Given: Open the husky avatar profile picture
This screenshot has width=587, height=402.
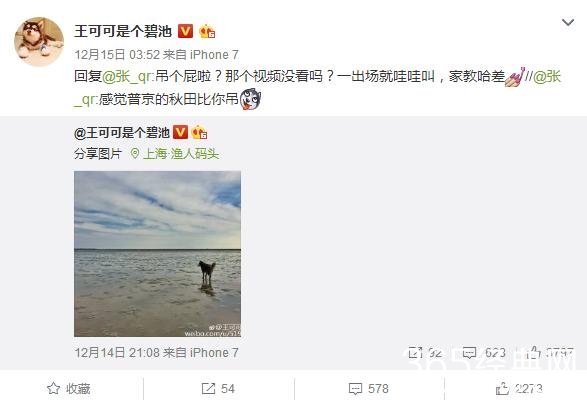Looking at the screenshot, I should point(39,42).
